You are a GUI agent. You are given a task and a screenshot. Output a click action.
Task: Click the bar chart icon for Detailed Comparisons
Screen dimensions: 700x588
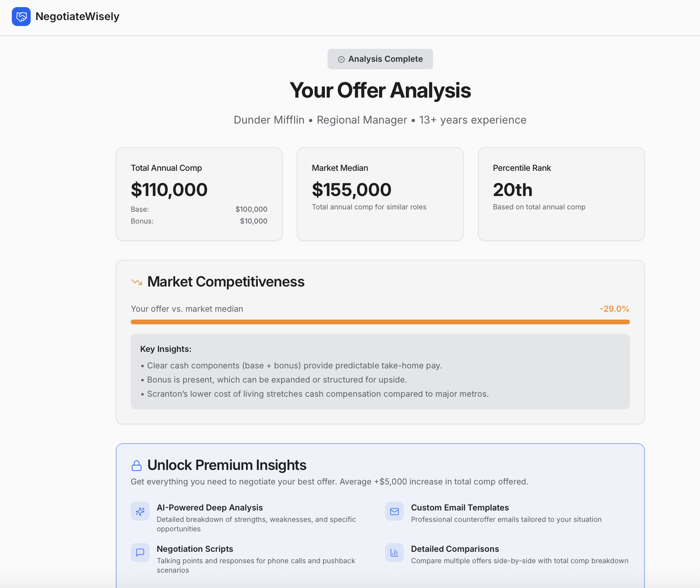394,553
